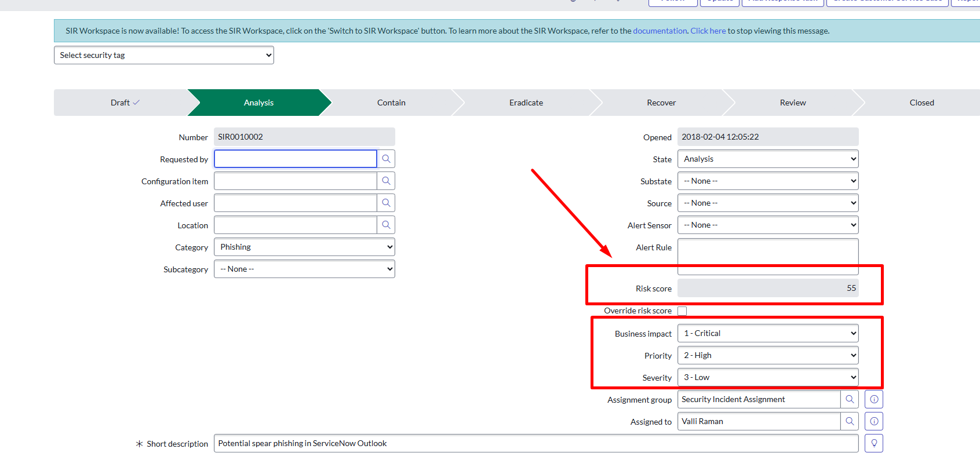Open the Select security tag dropdown
This screenshot has height=460, width=980.
tap(164, 55)
